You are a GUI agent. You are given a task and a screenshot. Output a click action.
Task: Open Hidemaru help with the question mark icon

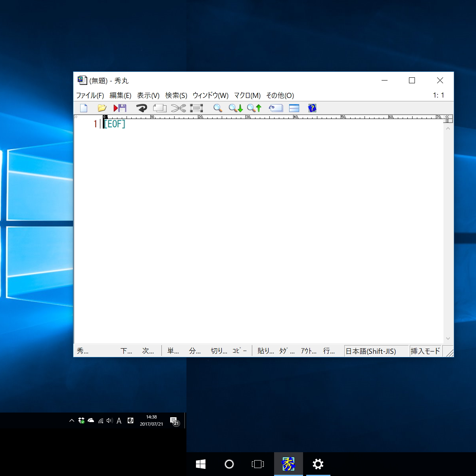pos(312,108)
